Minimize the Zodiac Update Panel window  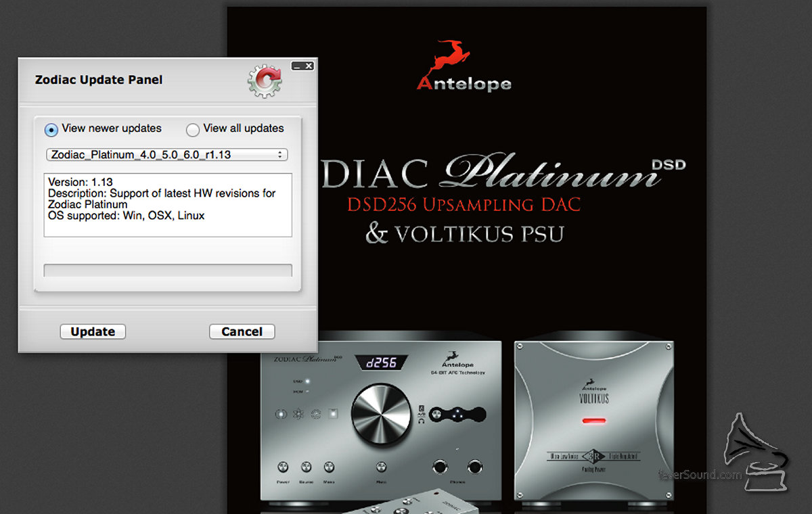click(x=297, y=66)
